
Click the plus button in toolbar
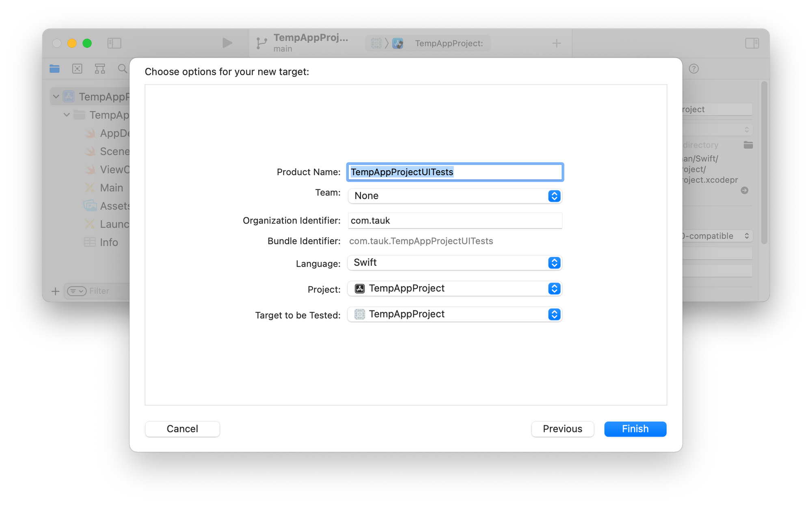click(x=557, y=43)
